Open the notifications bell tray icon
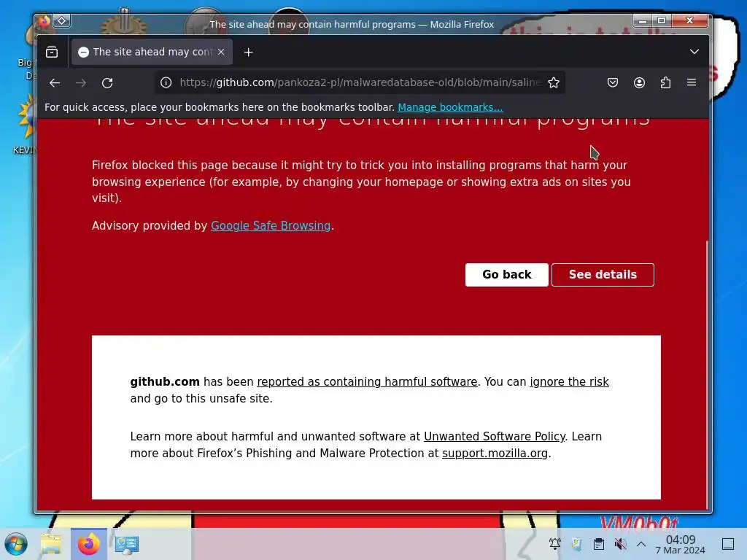 pos(554,544)
